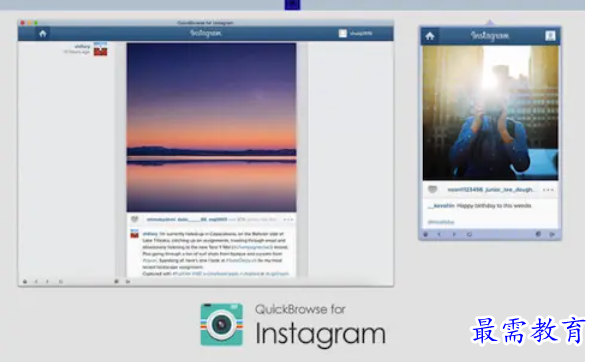
Task: Reload page in small popup bottom bar
Action: pyautogui.click(x=469, y=234)
